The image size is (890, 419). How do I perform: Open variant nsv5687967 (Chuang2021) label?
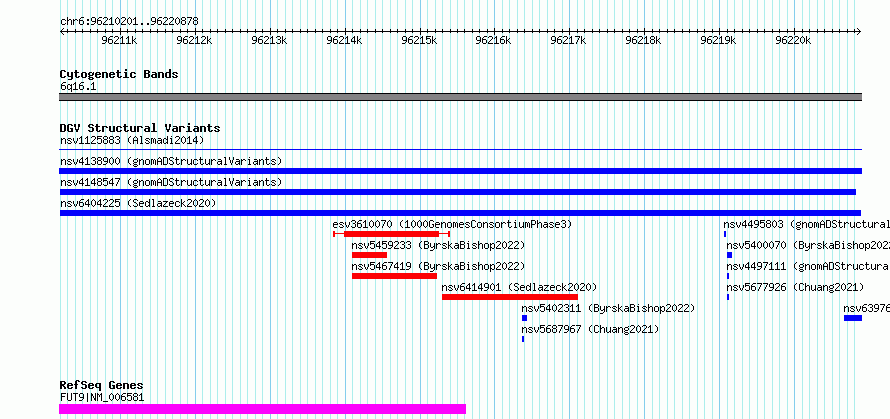click(590, 329)
